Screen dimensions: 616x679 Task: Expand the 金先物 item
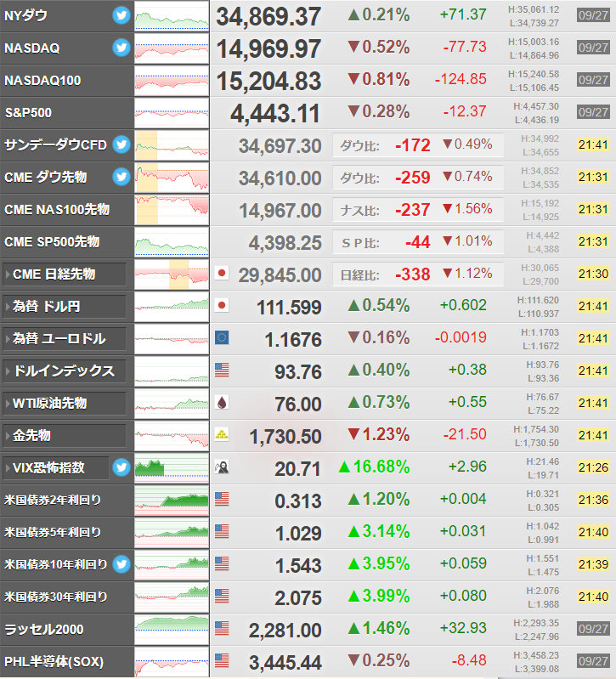point(65,436)
